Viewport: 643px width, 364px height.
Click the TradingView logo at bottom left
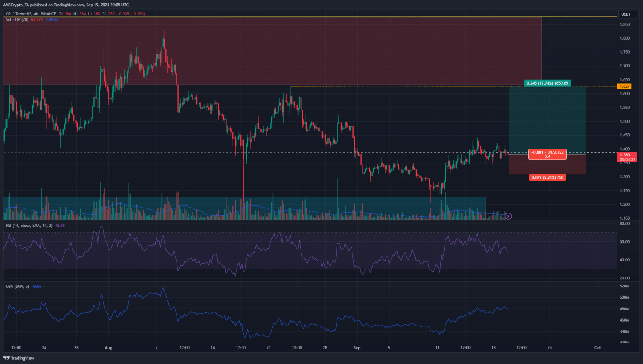pyautogui.click(x=19, y=358)
